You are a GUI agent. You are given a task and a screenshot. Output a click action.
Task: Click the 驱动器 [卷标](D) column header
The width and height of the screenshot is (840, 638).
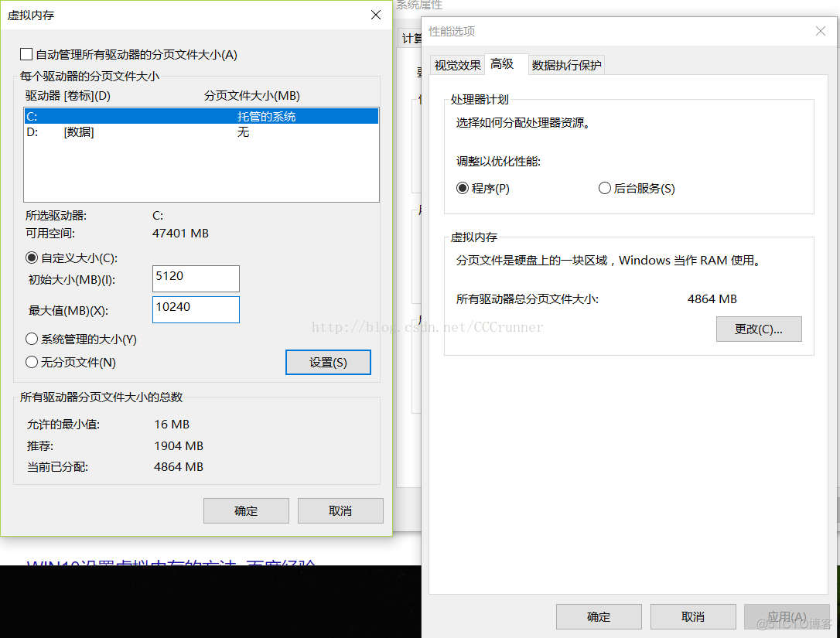(x=68, y=96)
